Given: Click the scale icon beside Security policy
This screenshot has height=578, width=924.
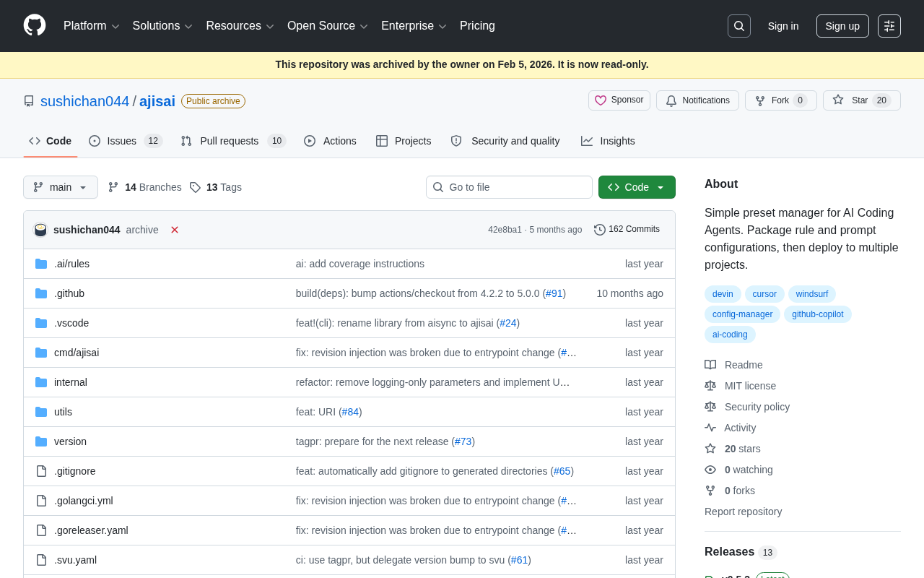Looking at the screenshot, I should (x=710, y=407).
